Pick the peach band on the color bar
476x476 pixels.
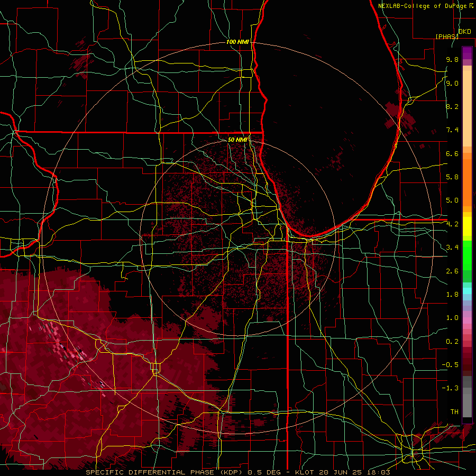click(467, 109)
